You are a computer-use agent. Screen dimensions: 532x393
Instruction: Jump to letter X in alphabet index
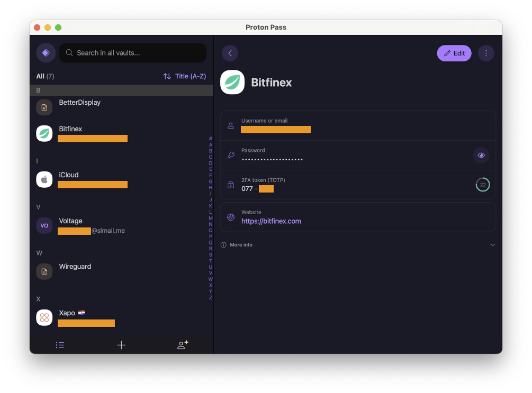(x=210, y=285)
